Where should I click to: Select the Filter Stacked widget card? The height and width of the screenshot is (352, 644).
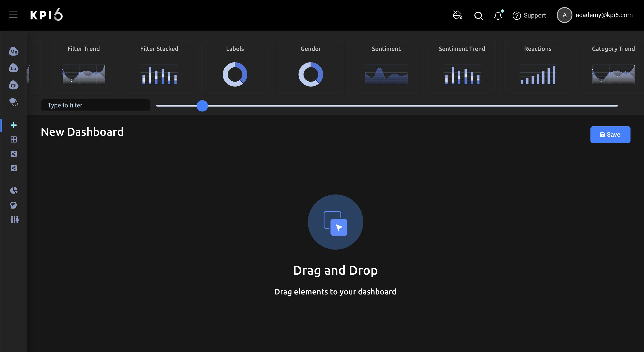[x=159, y=67]
